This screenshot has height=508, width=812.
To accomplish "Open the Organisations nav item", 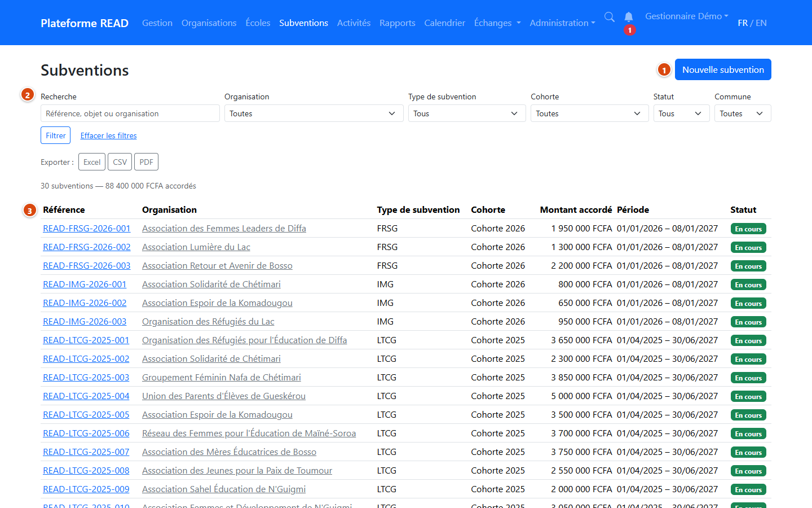I will click(209, 23).
